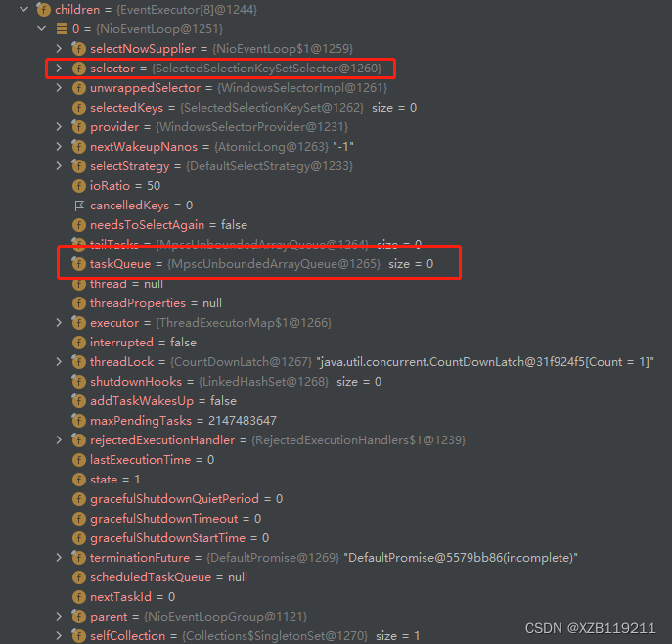Expand the rejectedExecutionHandler node
Viewport: 672px width, 644px height.
pos(59,439)
